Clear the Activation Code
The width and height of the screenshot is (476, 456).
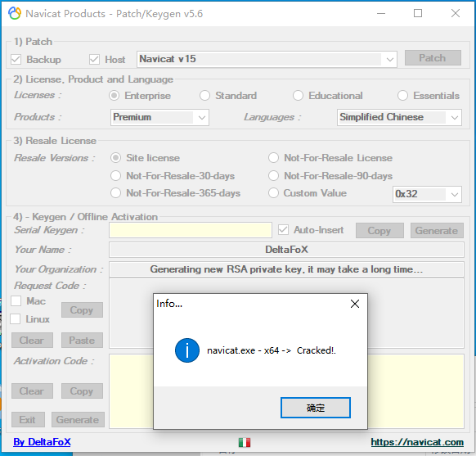click(x=32, y=391)
